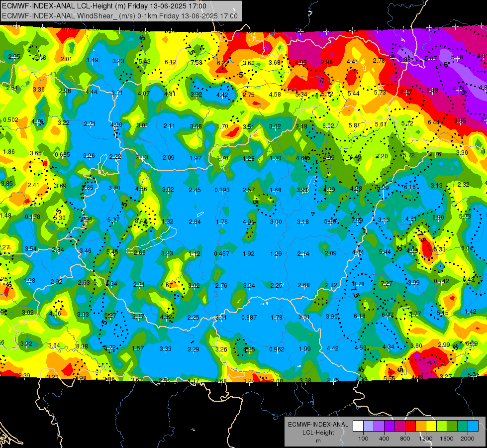487x448 pixels.
Task: Click the wind shear value 1.42
Action: point(471,312)
